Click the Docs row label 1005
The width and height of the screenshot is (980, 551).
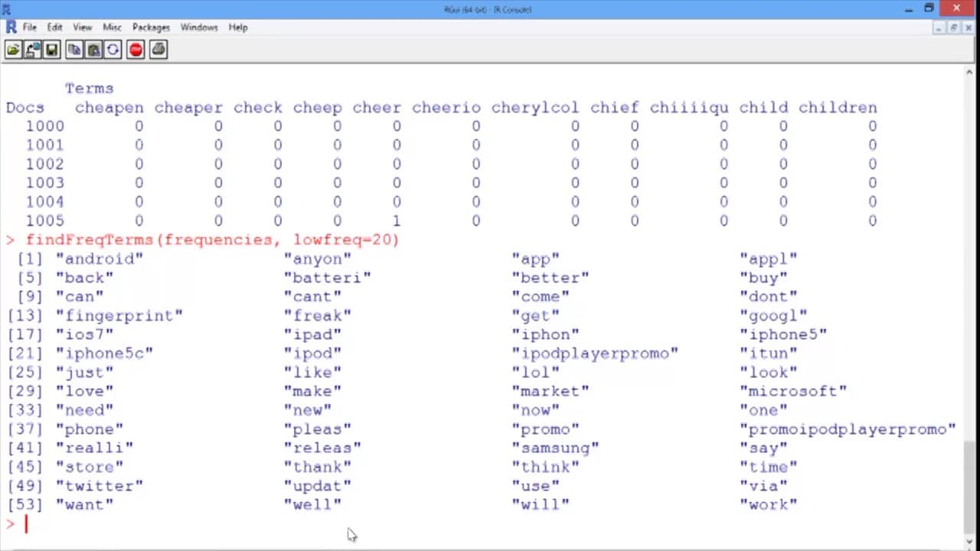pyautogui.click(x=45, y=221)
